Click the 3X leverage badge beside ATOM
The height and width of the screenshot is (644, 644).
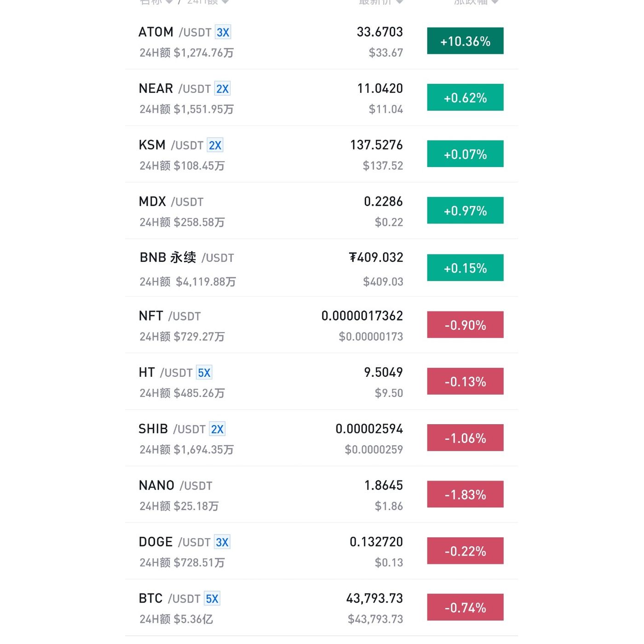coord(223,33)
